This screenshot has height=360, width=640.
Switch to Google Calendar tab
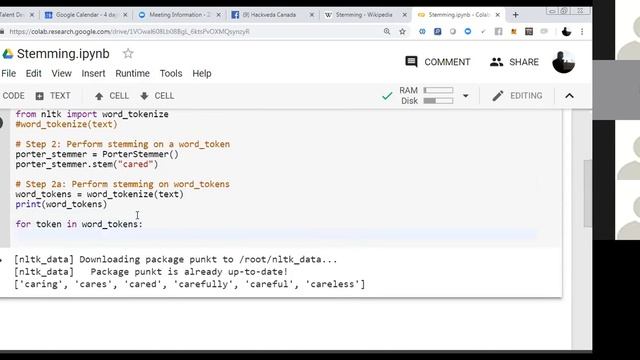[x=80, y=15]
